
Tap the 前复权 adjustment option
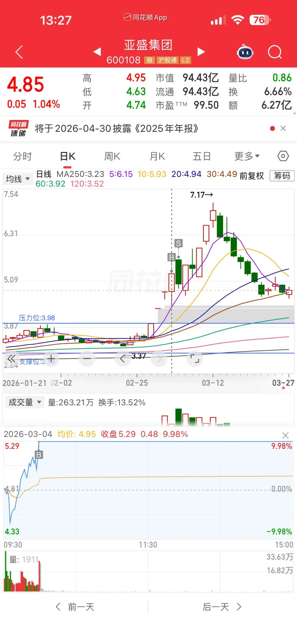(252, 176)
